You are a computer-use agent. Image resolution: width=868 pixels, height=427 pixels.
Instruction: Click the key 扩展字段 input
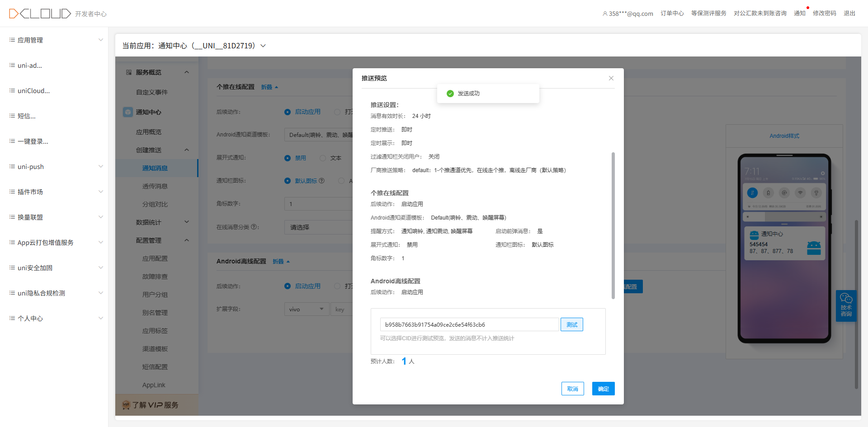[342, 309]
